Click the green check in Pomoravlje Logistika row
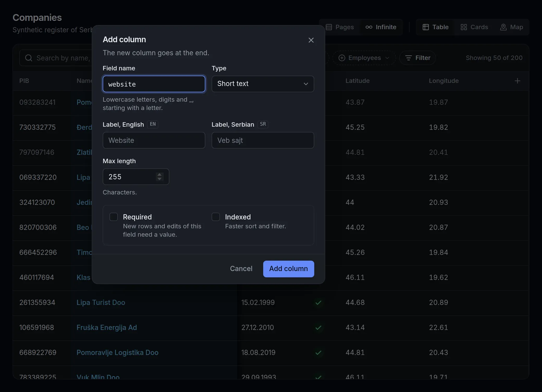The width and height of the screenshot is (542, 392). pyautogui.click(x=318, y=353)
